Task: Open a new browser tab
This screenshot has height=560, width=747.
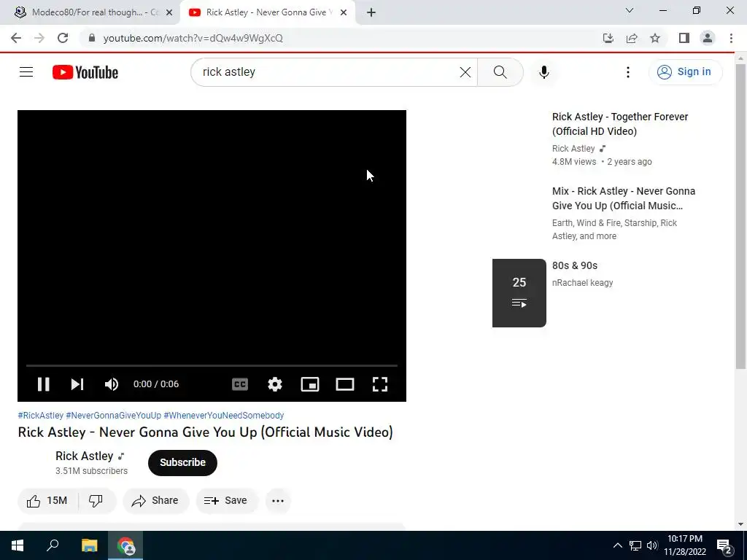Action: tap(371, 13)
